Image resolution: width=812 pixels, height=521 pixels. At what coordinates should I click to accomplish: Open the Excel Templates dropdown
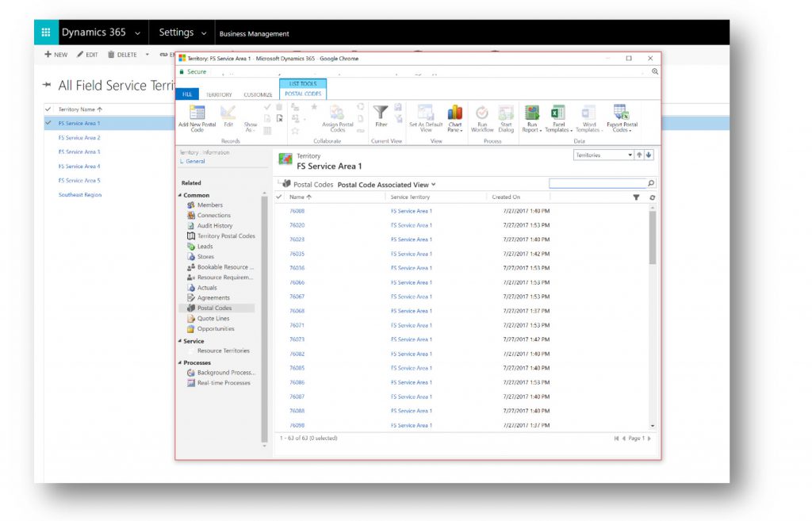pyautogui.click(x=558, y=119)
